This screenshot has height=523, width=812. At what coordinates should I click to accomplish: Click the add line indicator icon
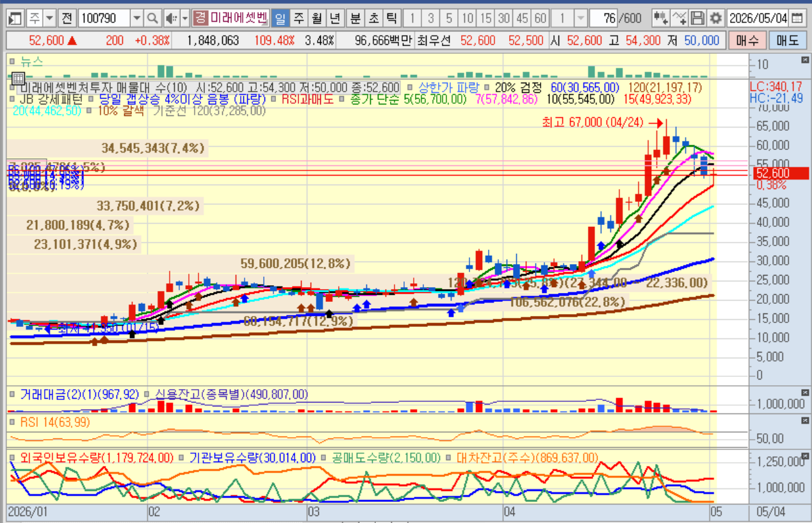(680, 17)
